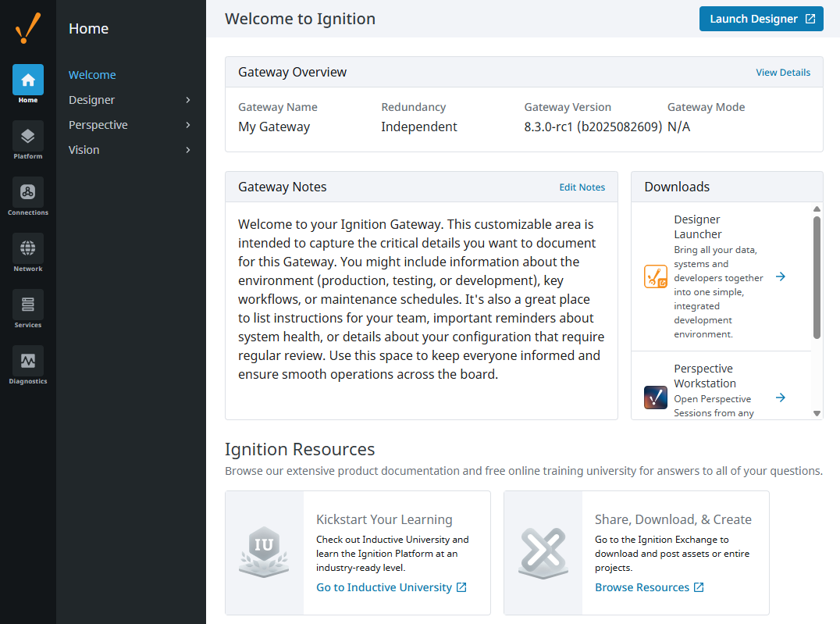Open the Services sidebar icon
This screenshot has height=624, width=840.
coord(28,306)
